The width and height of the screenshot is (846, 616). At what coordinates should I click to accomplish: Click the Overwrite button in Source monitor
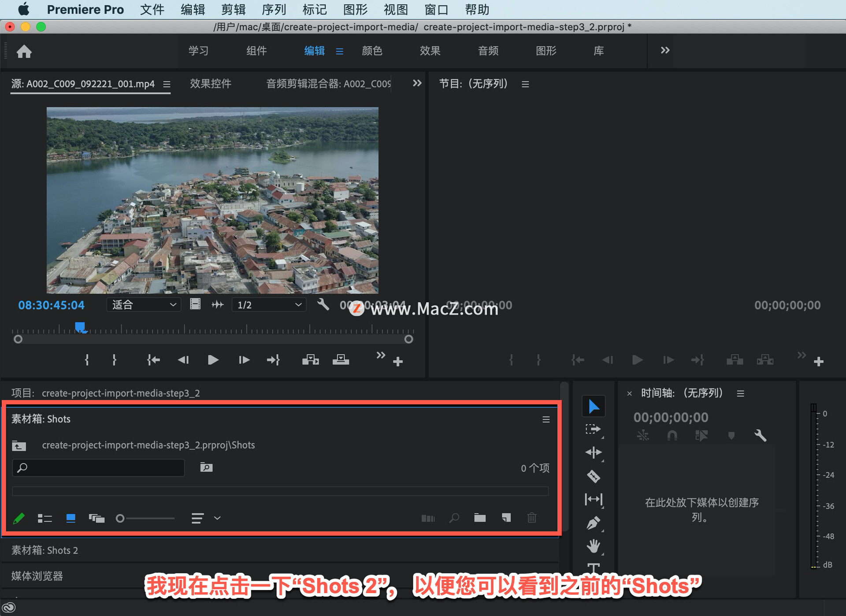click(341, 360)
